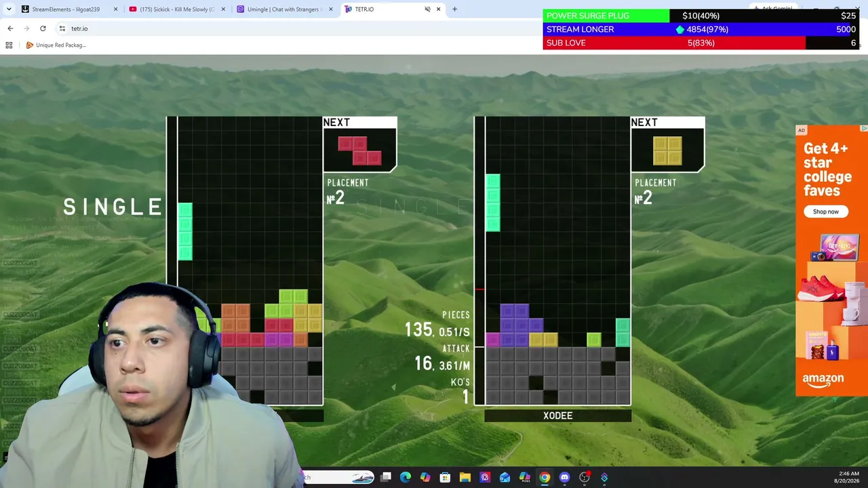Click the PLACEMENT label on the right board
The image size is (868, 488).
[x=656, y=183]
